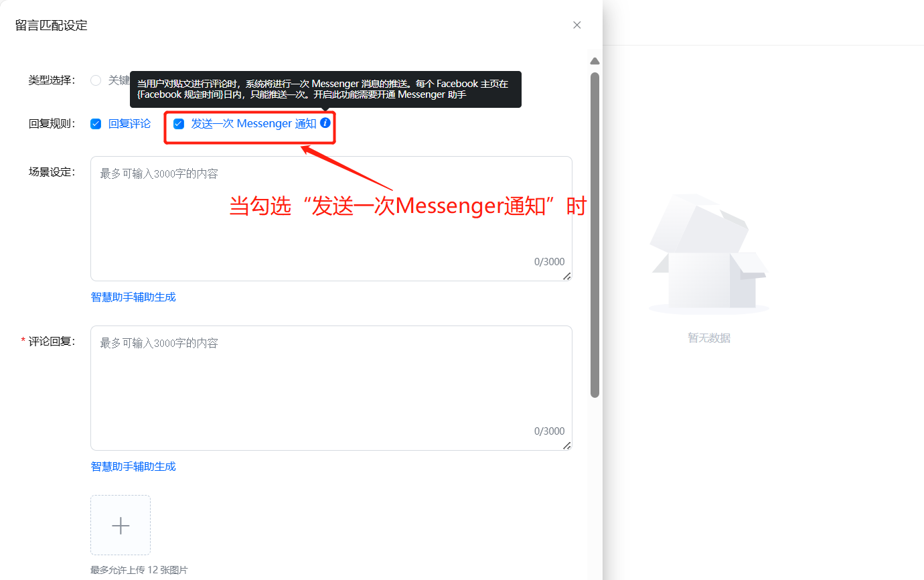Uncheck the 回复评论 checkbox

click(96, 124)
